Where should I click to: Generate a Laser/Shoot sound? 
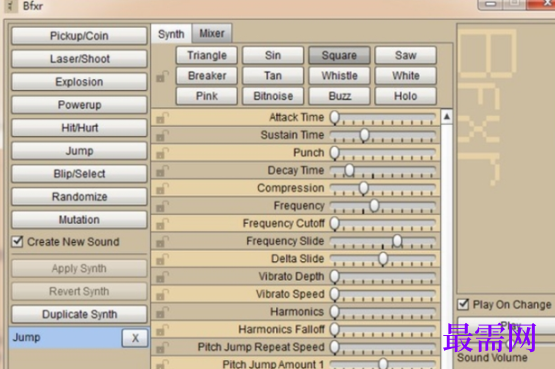pos(79,59)
